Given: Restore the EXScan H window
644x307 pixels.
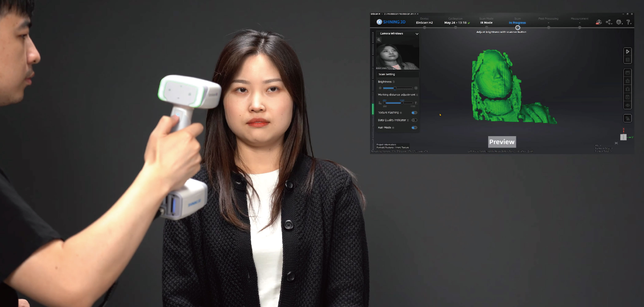Looking at the screenshot, I should point(628,14).
